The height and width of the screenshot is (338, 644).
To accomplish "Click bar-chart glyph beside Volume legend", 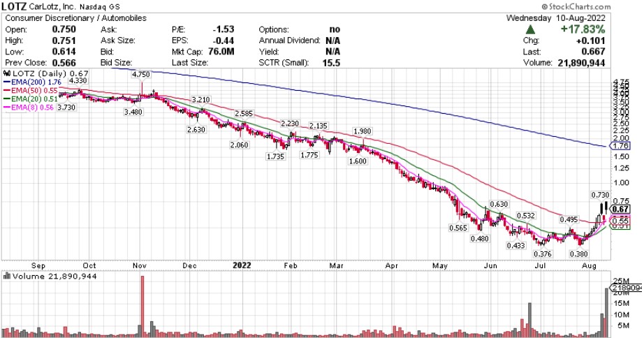I will click(x=6, y=276).
